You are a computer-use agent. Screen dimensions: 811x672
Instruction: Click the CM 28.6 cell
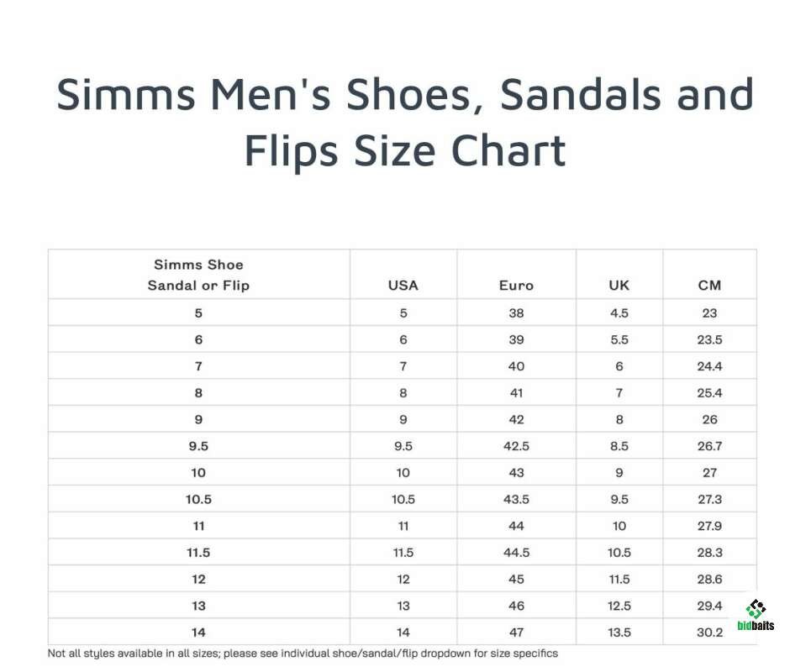pyautogui.click(x=709, y=579)
